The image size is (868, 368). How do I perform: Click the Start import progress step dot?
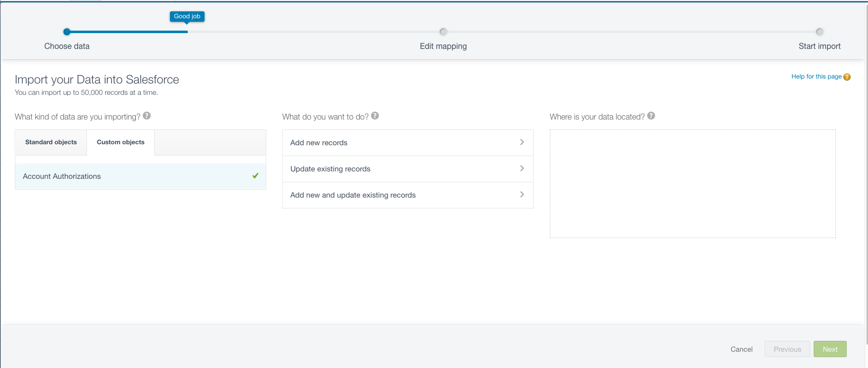coord(820,32)
